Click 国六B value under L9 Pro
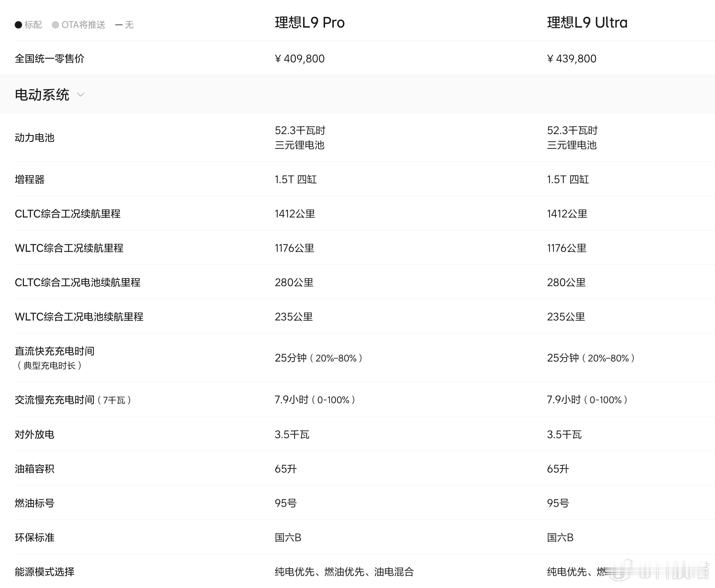 click(x=288, y=537)
